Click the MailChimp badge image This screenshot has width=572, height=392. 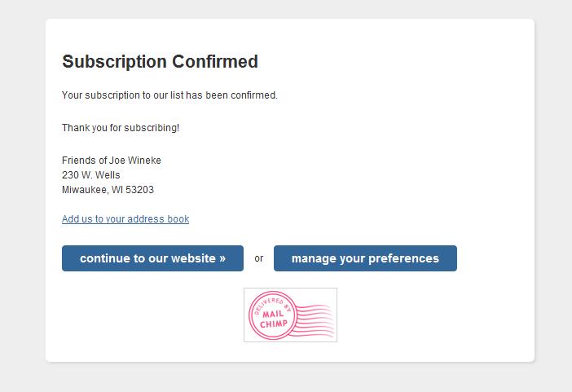point(290,315)
